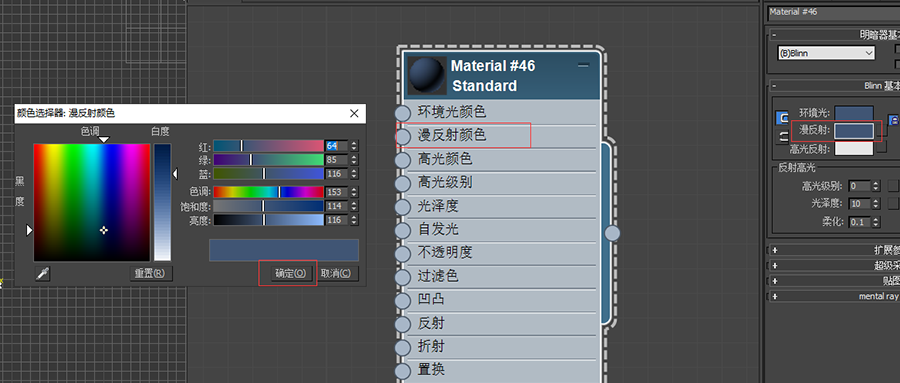This screenshot has width=900, height=383.
Task: Click the 红 value spinner arrows
Action: click(x=354, y=146)
